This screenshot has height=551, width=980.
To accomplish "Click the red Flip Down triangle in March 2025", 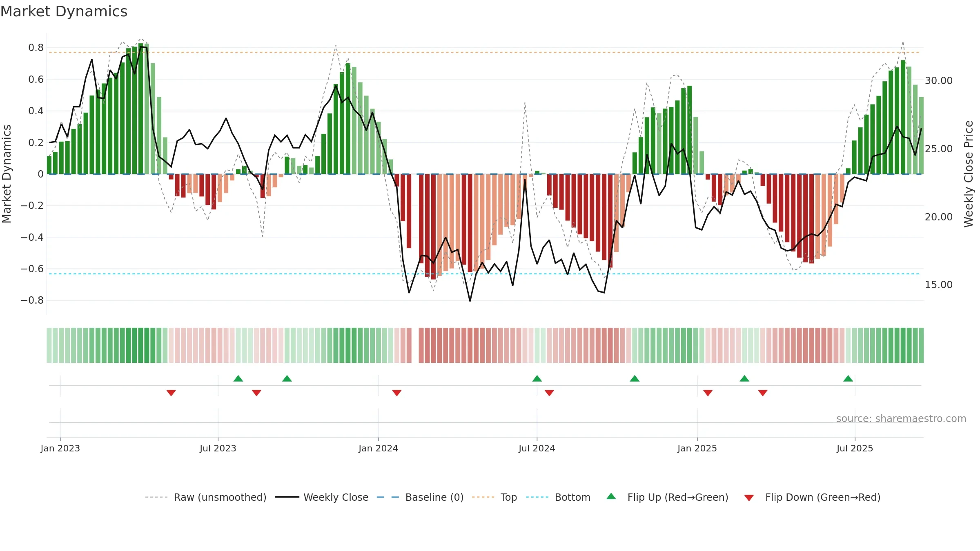I will tap(763, 393).
